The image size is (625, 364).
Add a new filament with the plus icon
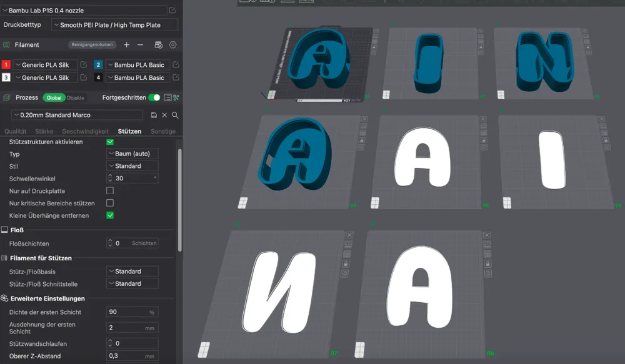[126, 45]
